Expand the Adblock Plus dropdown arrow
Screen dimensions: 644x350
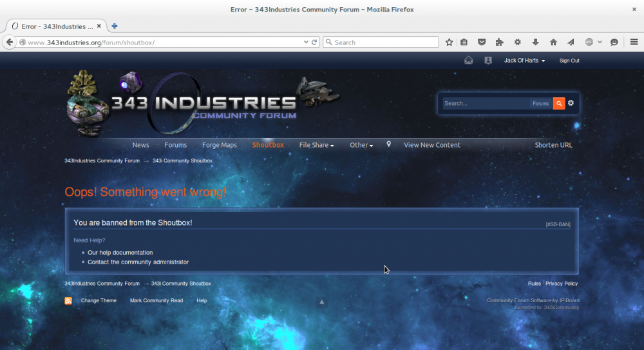click(x=600, y=42)
